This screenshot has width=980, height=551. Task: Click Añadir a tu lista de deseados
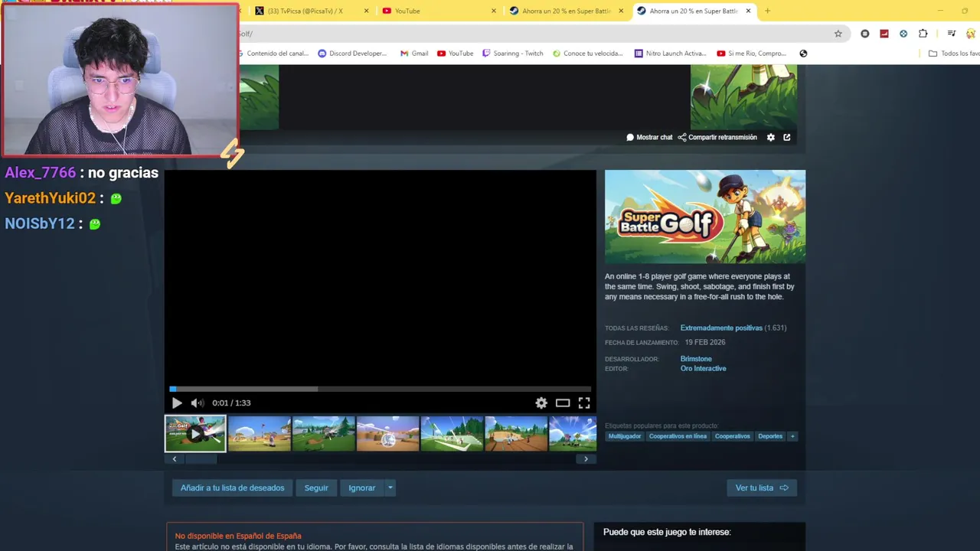click(232, 487)
